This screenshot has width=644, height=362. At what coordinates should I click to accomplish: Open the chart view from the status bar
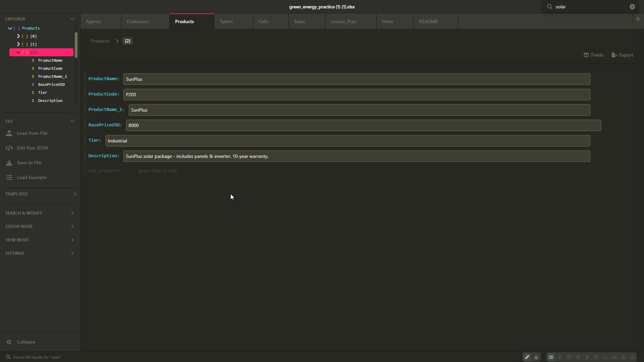coord(605,357)
